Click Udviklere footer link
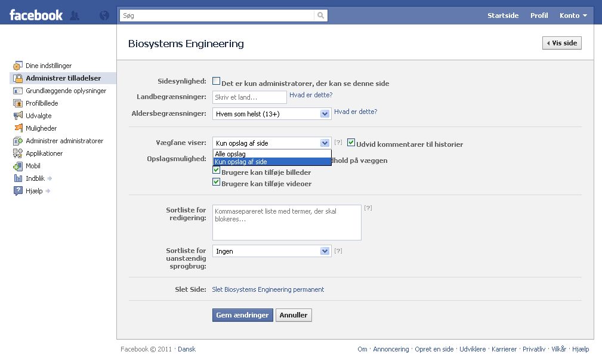 [x=472, y=349]
